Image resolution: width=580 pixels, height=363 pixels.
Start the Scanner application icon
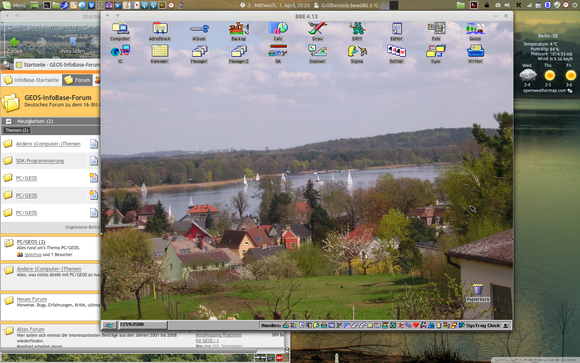click(x=317, y=54)
